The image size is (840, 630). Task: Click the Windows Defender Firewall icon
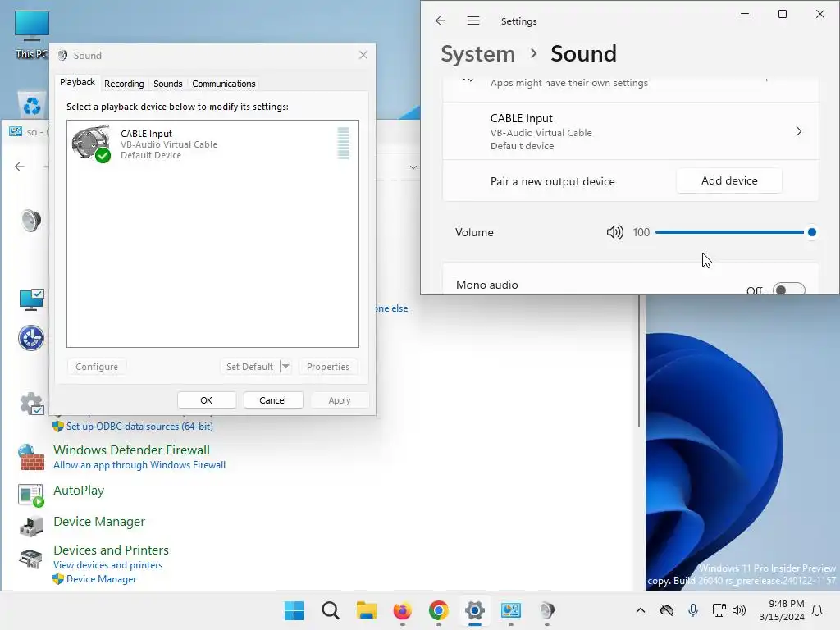(32, 457)
